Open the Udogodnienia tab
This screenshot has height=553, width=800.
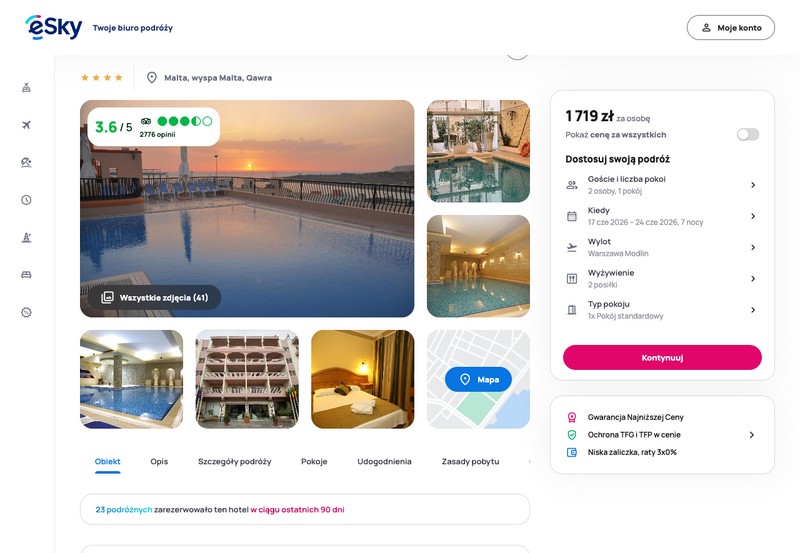(x=384, y=461)
